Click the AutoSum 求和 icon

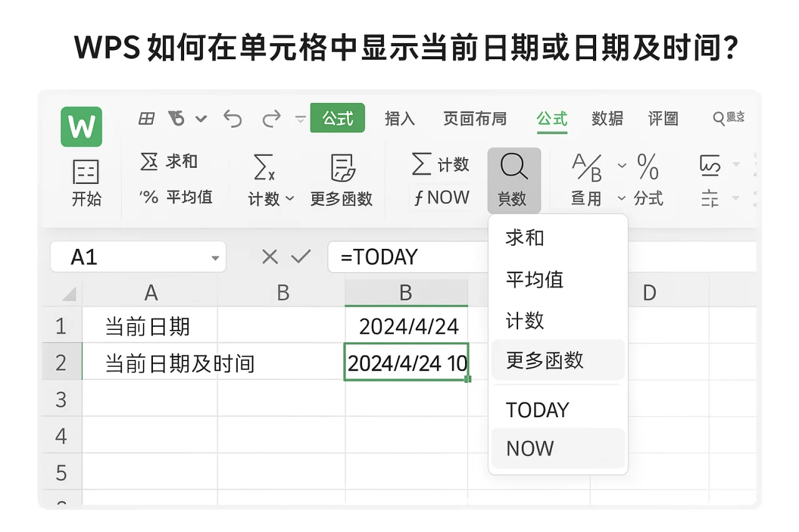(149, 161)
